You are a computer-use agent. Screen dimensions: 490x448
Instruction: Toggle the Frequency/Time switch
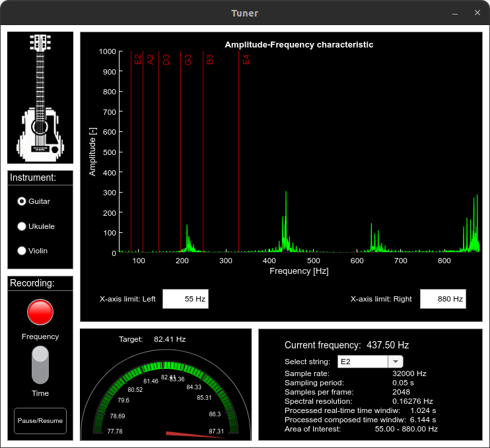coord(40,365)
